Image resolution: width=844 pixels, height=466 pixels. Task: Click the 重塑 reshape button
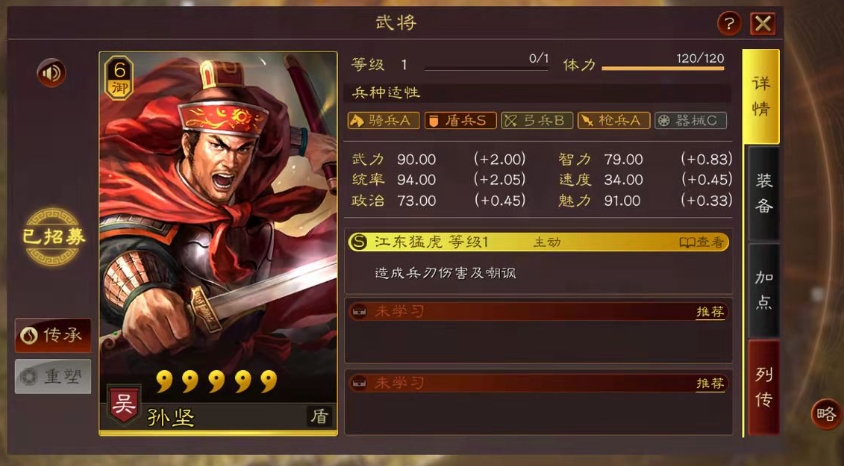coord(53,377)
